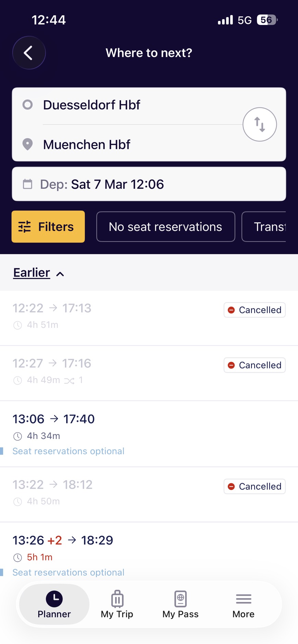Tap Cancelled badge on 12:22 train
The height and width of the screenshot is (644, 298).
(254, 310)
